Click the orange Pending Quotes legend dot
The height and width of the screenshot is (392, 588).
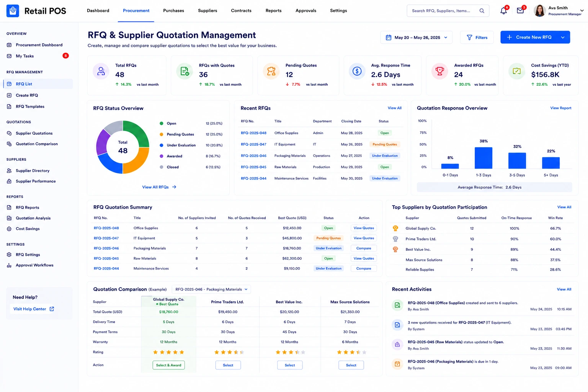coord(162,134)
